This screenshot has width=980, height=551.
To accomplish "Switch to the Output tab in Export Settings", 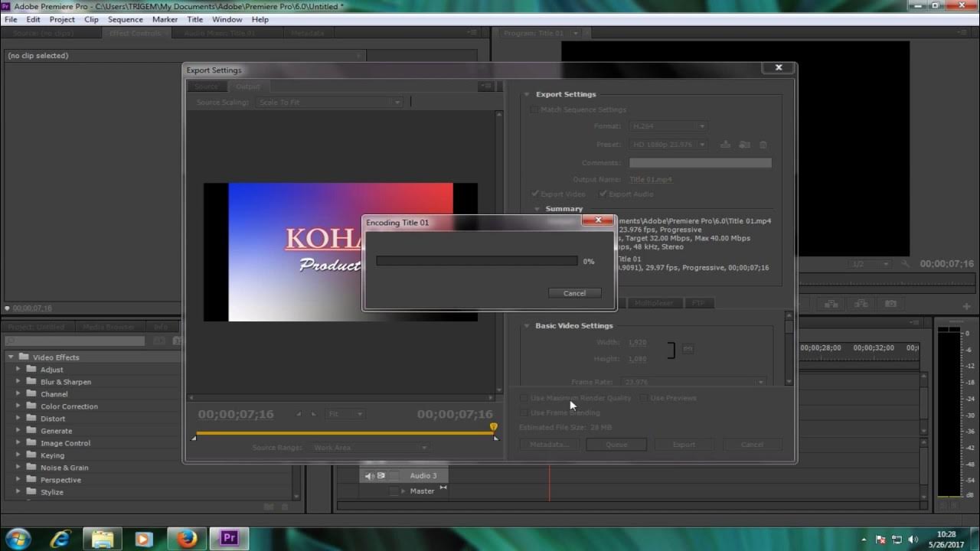I will pyautogui.click(x=247, y=86).
